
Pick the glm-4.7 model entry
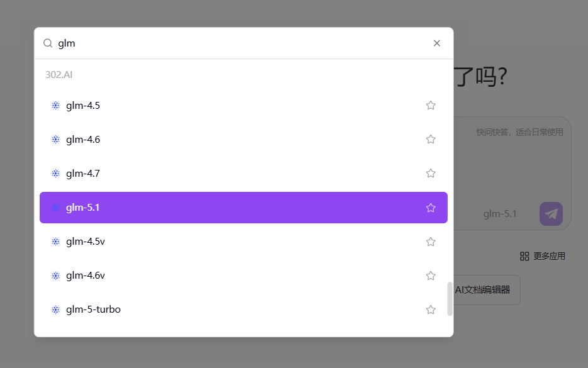tap(83, 174)
